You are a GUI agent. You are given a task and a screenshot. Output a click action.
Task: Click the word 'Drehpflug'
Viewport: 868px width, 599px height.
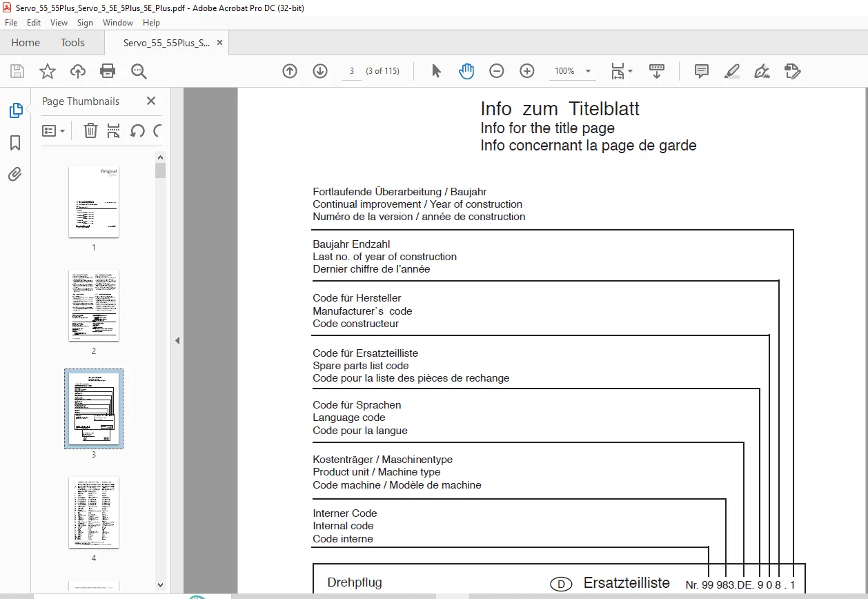(355, 582)
